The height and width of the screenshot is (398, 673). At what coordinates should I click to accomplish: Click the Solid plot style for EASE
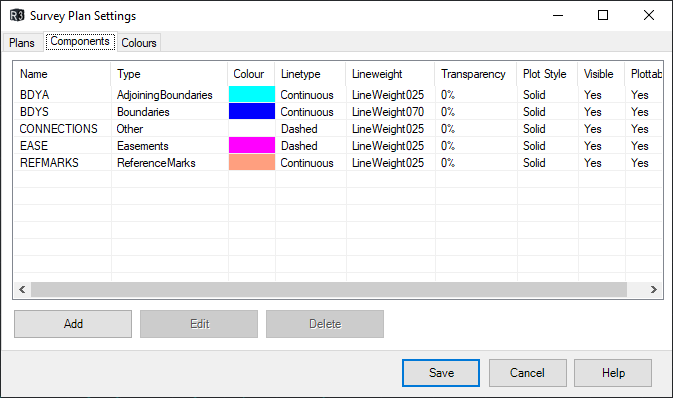pos(534,146)
